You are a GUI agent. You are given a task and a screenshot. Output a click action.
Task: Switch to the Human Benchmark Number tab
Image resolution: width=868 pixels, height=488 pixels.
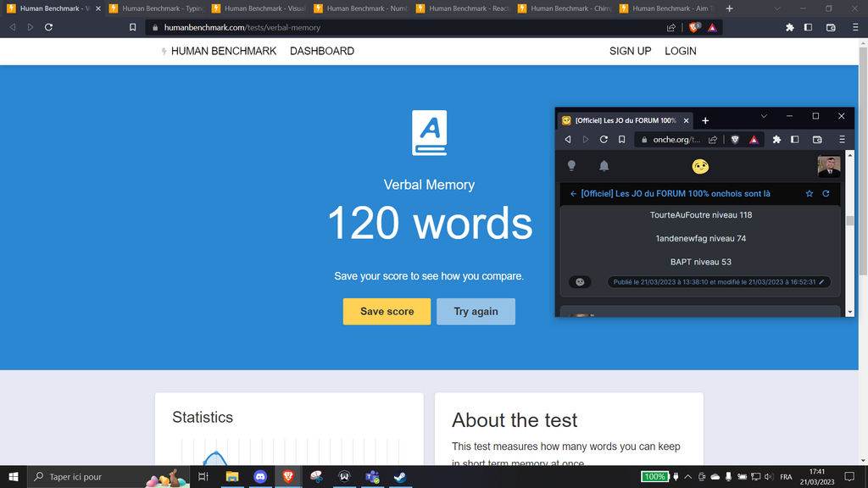click(361, 8)
